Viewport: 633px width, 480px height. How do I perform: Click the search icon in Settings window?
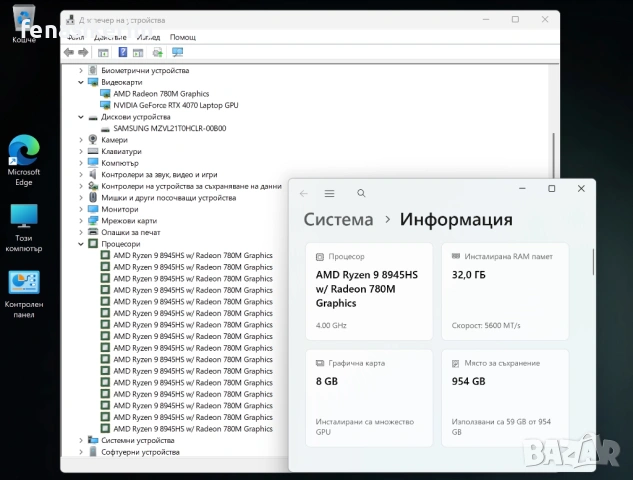361,193
